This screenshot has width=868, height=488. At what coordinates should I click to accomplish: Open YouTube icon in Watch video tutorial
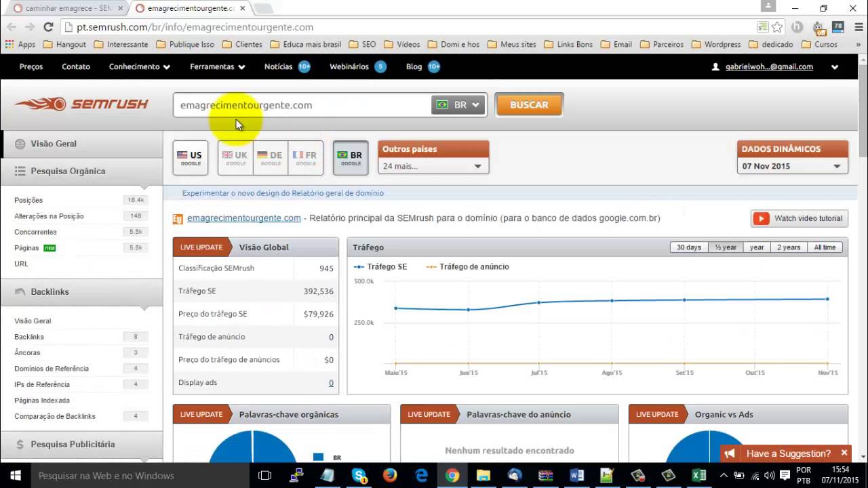[x=762, y=218]
